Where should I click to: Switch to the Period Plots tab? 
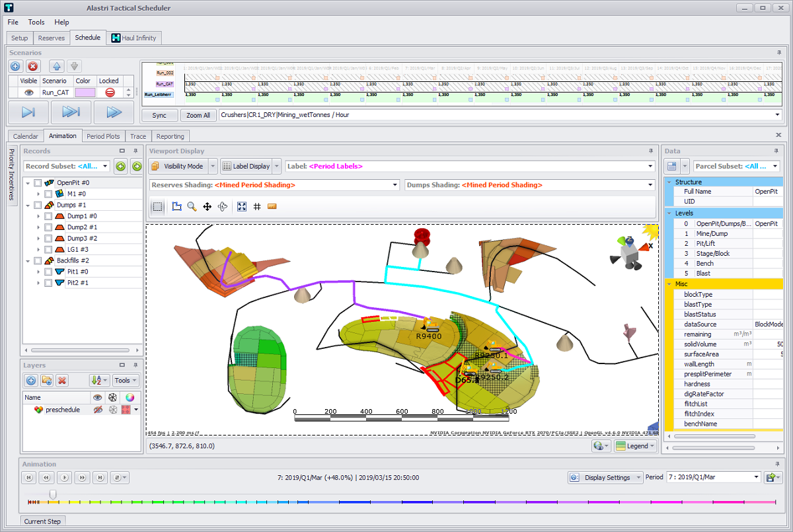click(104, 136)
